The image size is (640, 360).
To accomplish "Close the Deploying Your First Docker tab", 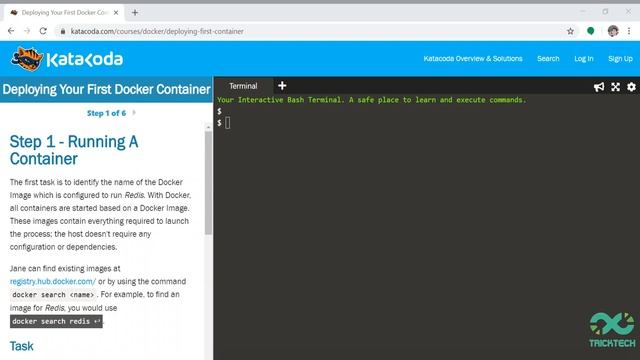I will [x=116, y=13].
